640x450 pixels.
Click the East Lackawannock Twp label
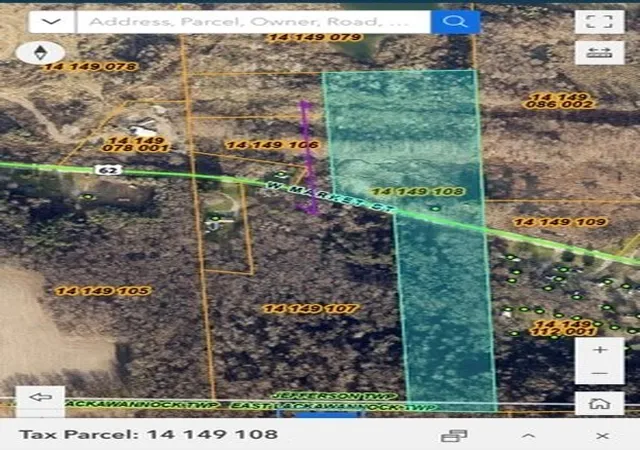pos(333,406)
